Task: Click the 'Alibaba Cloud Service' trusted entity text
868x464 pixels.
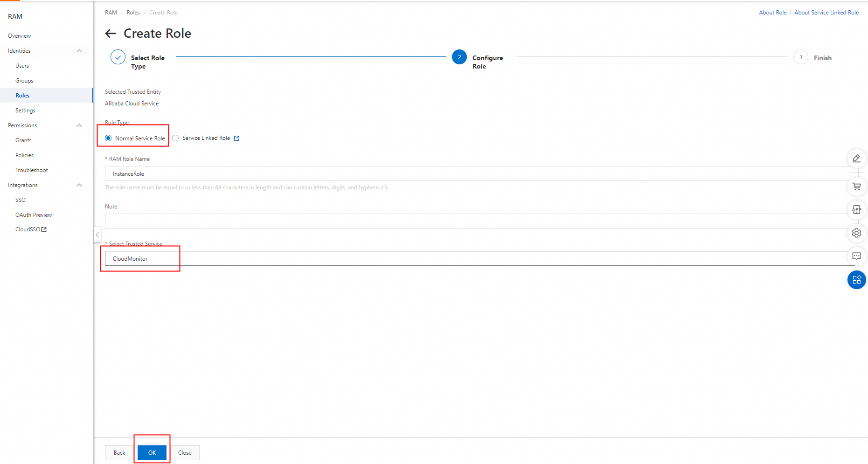Action: (132, 104)
